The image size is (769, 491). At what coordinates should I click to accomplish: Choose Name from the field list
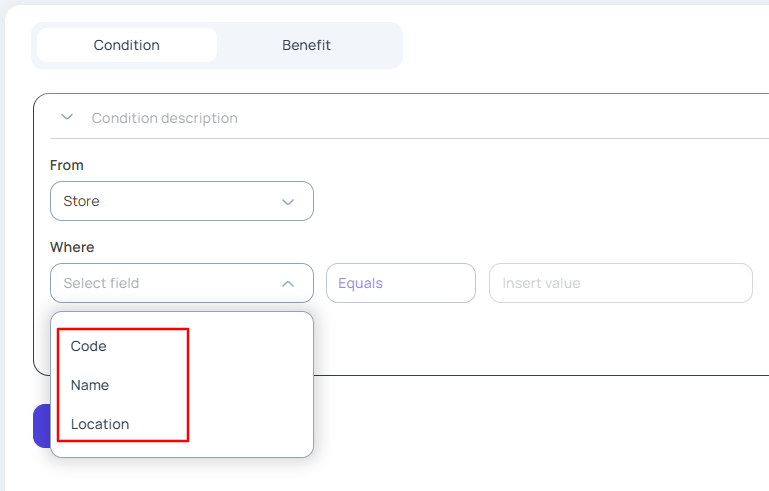coord(90,385)
